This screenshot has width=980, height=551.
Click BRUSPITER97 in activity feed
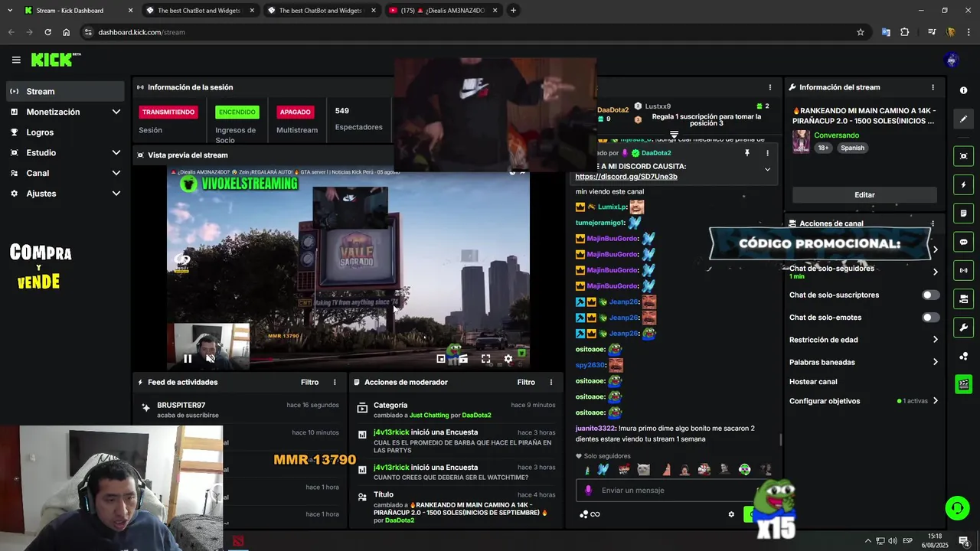pos(181,405)
